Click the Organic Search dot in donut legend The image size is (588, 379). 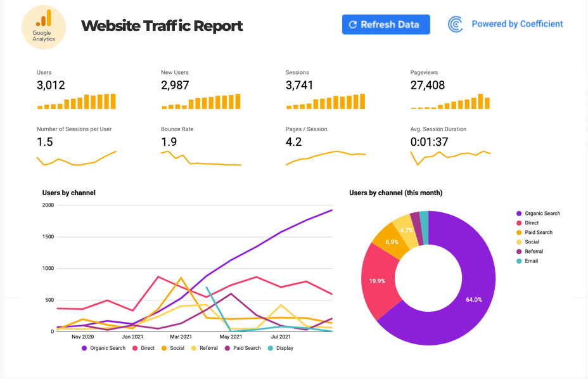519,214
